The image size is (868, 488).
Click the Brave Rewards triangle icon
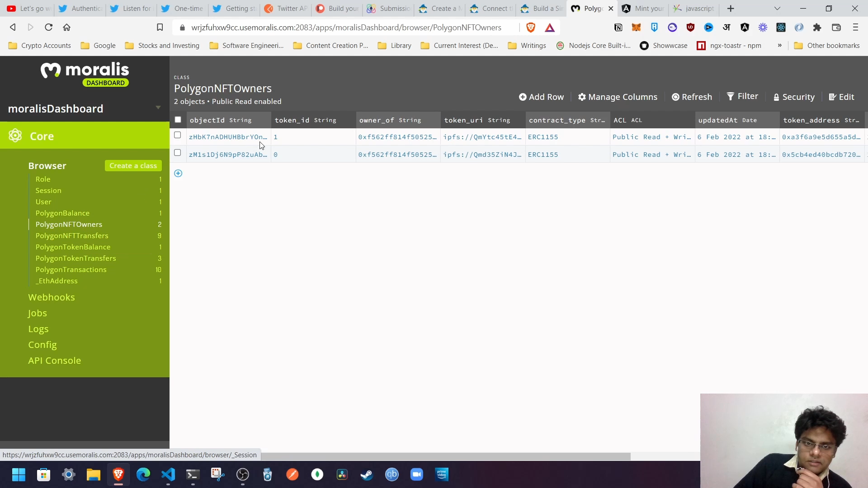550,28
